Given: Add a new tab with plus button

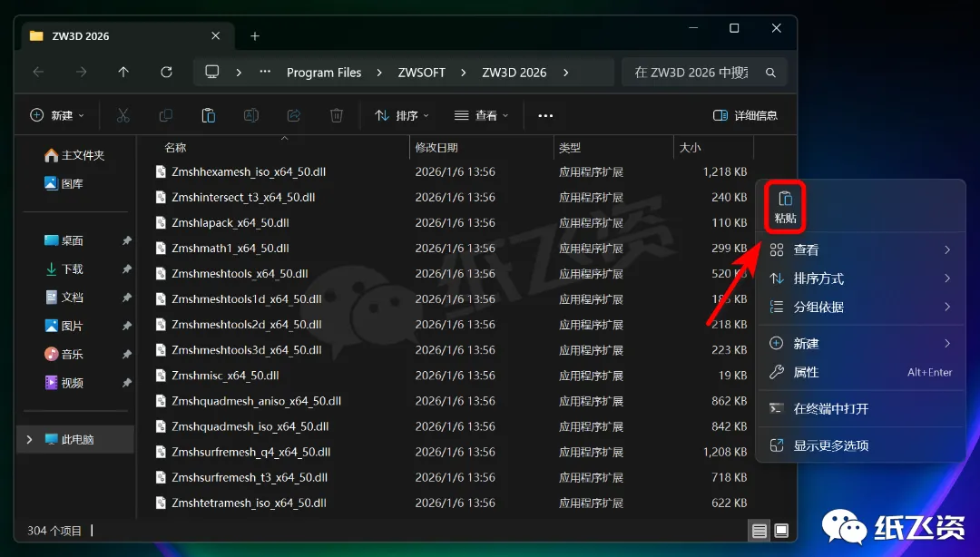Looking at the screenshot, I should [255, 36].
